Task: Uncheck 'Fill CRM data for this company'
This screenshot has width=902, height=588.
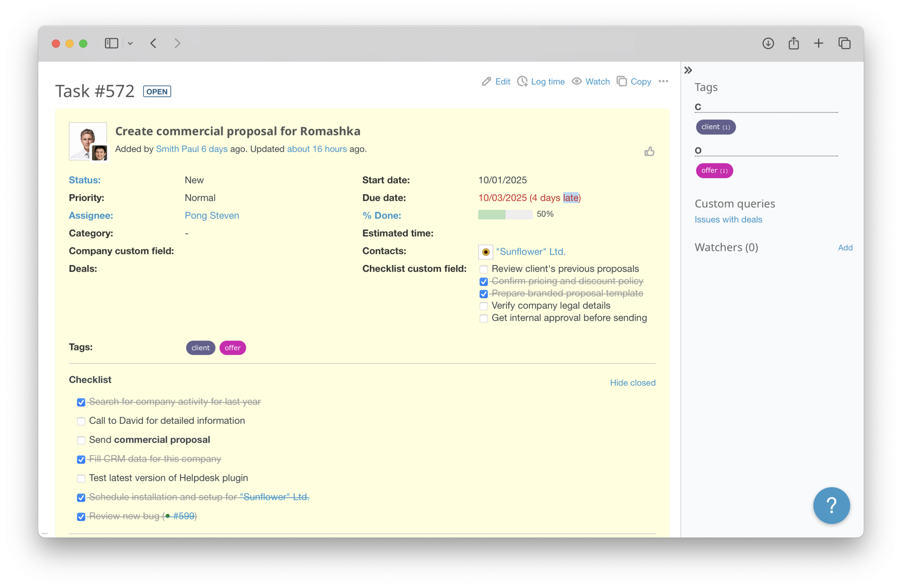Action: [81, 459]
